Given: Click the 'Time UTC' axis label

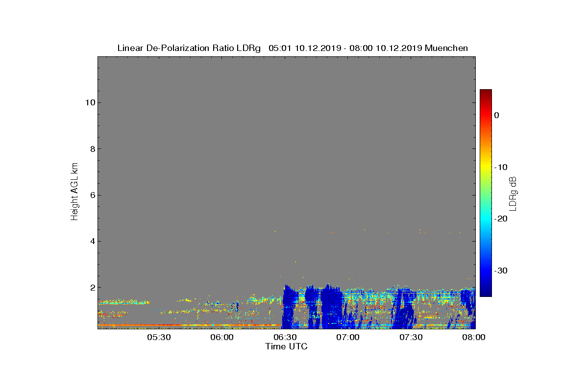Looking at the screenshot, I should (286, 346).
